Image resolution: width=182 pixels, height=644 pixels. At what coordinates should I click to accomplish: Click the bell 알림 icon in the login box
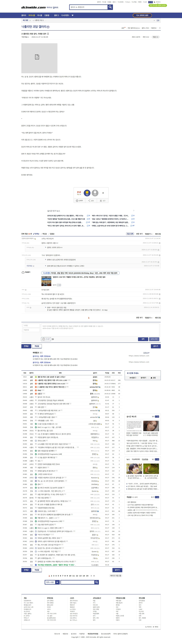point(153,378)
